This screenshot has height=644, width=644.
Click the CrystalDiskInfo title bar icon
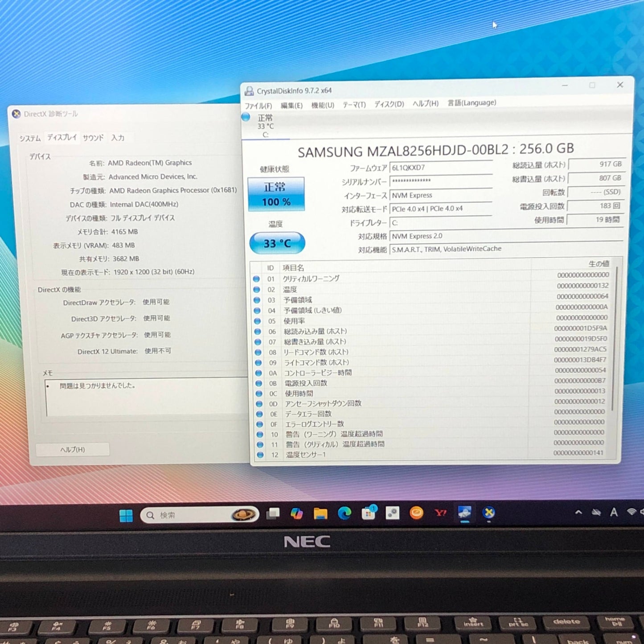tap(249, 91)
